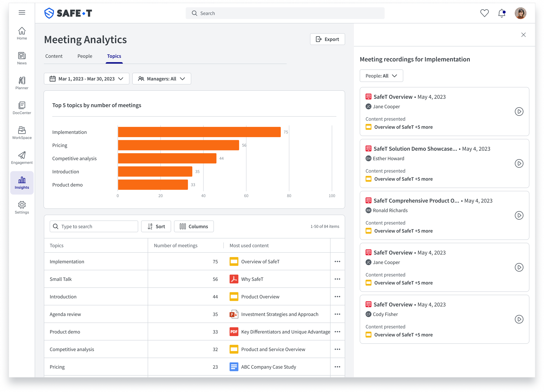Open Settings gear in sidebar
544x392 pixels.
point(22,207)
